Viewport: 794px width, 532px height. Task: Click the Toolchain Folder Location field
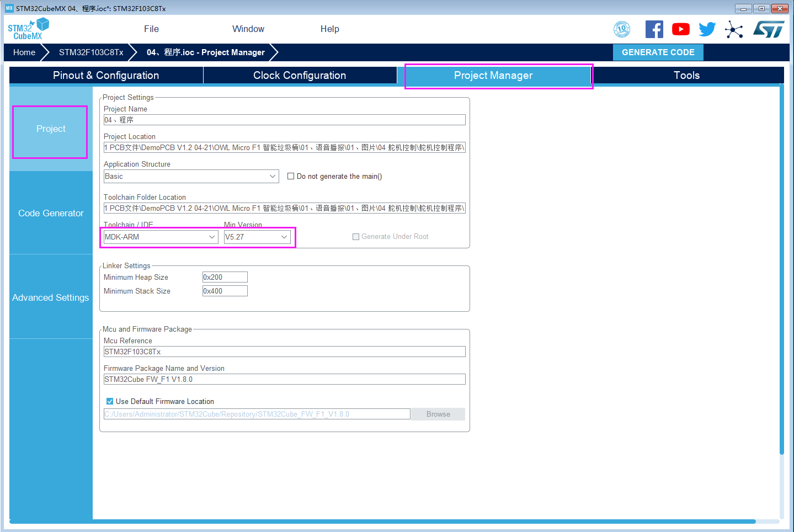pyautogui.click(x=285, y=208)
